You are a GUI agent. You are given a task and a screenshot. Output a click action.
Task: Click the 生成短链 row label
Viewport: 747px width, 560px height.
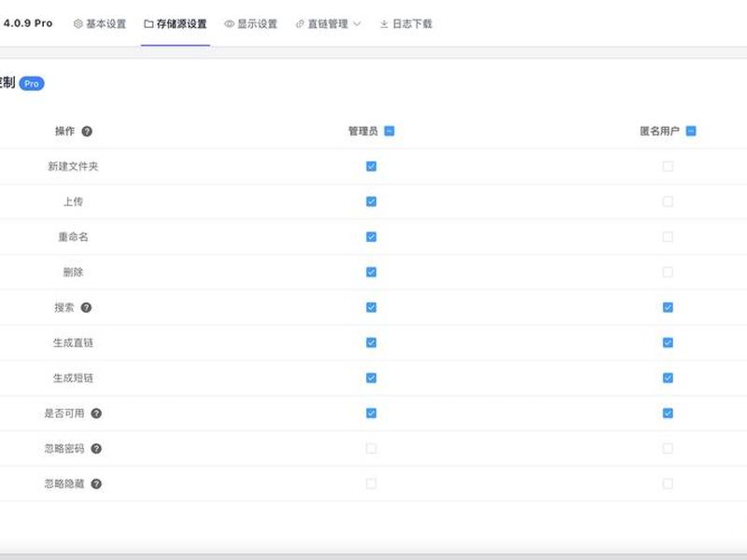tap(73, 378)
